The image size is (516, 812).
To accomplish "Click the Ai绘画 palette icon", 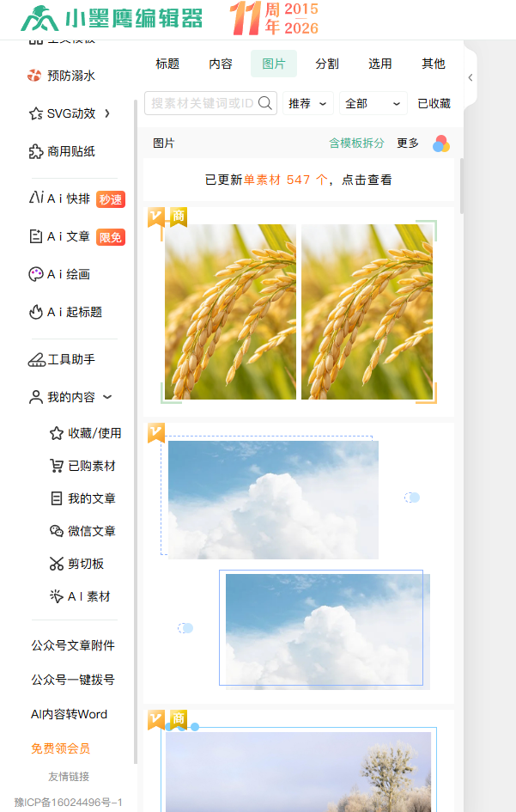I will (36, 274).
